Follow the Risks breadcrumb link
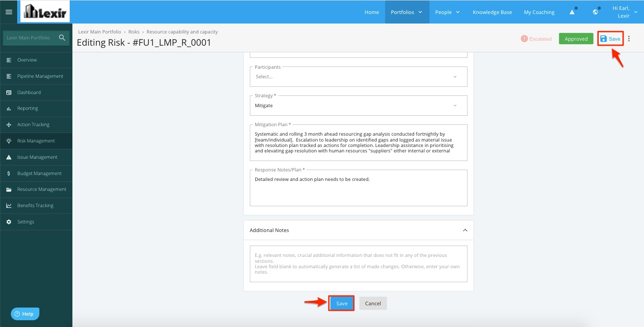Image resolution: width=644 pixels, height=327 pixels. (x=134, y=32)
